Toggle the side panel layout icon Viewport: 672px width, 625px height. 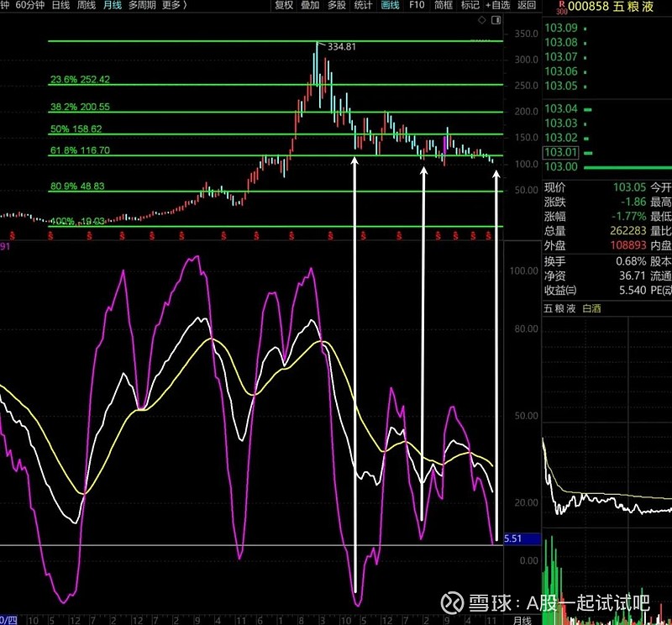pos(496,20)
